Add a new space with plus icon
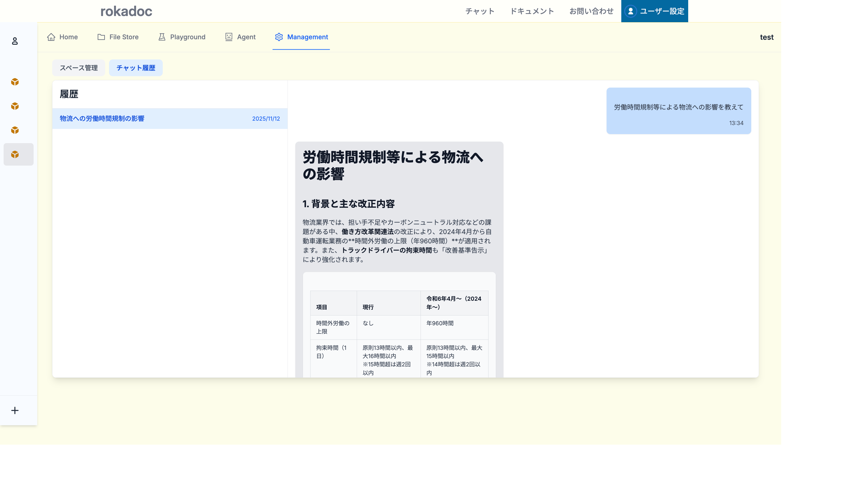 pos(14,411)
